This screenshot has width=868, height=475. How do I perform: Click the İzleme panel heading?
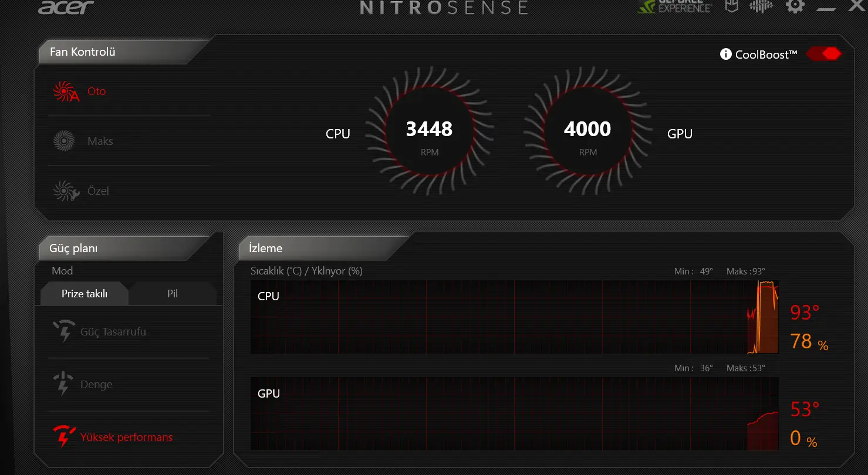[x=266, y=248]
